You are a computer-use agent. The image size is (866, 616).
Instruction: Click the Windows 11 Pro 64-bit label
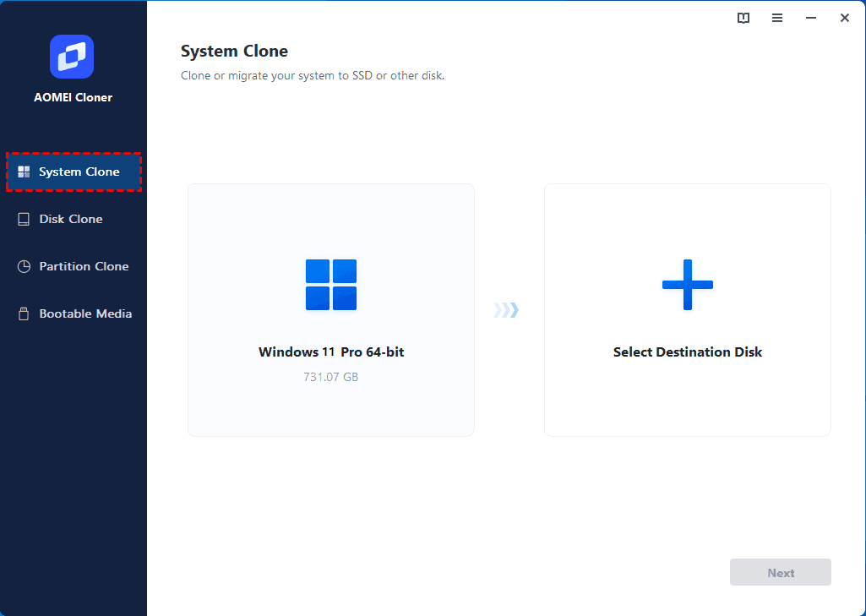pyautogui.click(x=331, y=352)
